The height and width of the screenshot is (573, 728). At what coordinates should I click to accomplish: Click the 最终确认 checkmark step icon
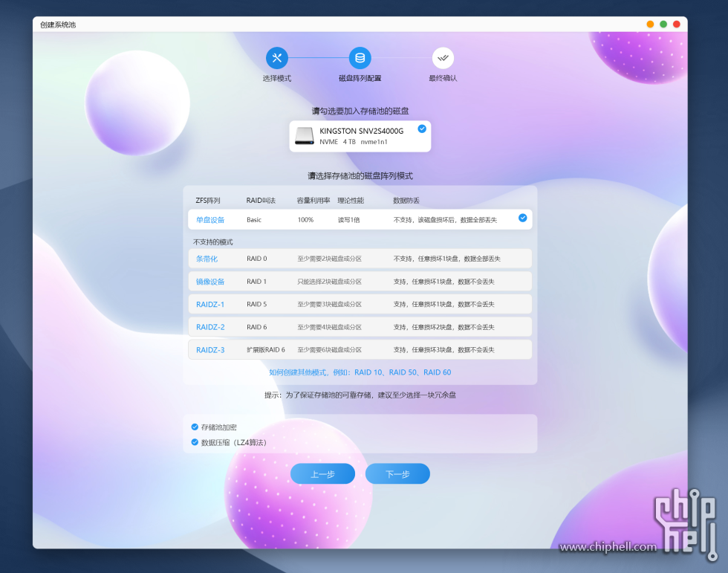[443, 58]
